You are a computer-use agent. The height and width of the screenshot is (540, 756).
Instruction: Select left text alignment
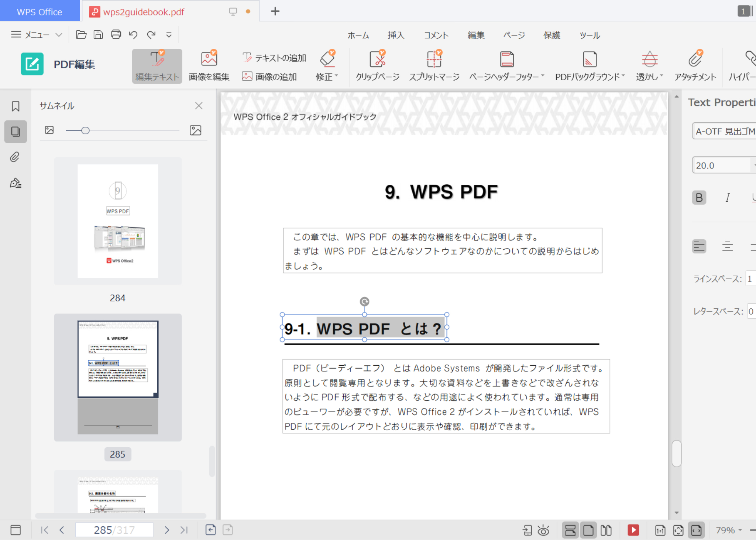click(x=699, y=246)
